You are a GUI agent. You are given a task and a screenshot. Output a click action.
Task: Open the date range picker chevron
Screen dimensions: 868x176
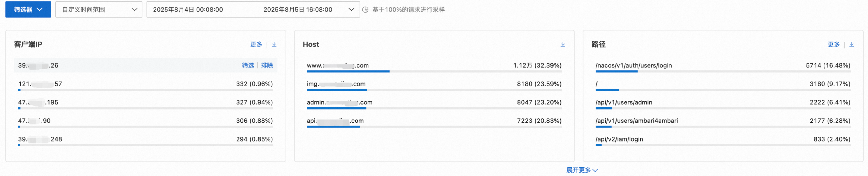click(x=351, y=9)
